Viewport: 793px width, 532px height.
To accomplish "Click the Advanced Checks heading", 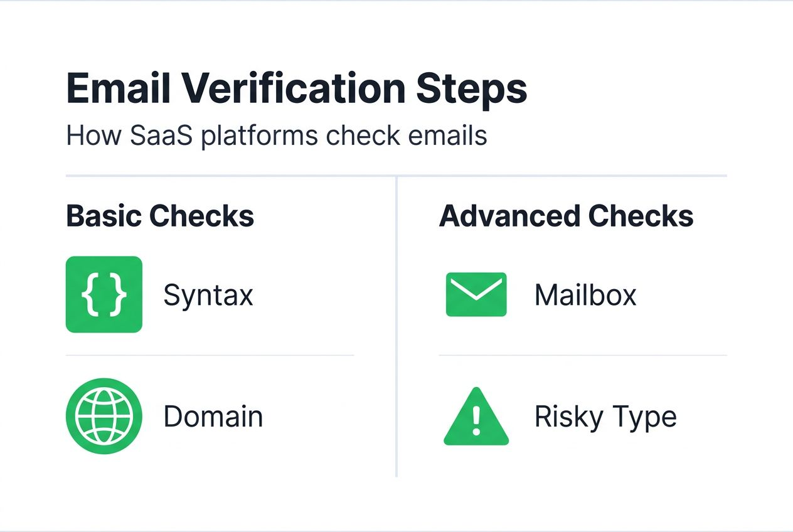I will [567, 216].
